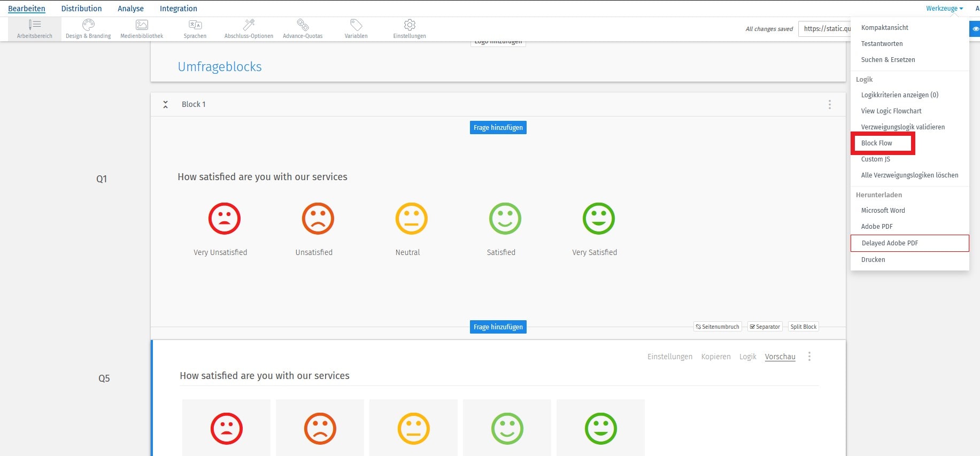Switch to the Distribution tab
The image size is (980, 456).
tap(81, 9)
